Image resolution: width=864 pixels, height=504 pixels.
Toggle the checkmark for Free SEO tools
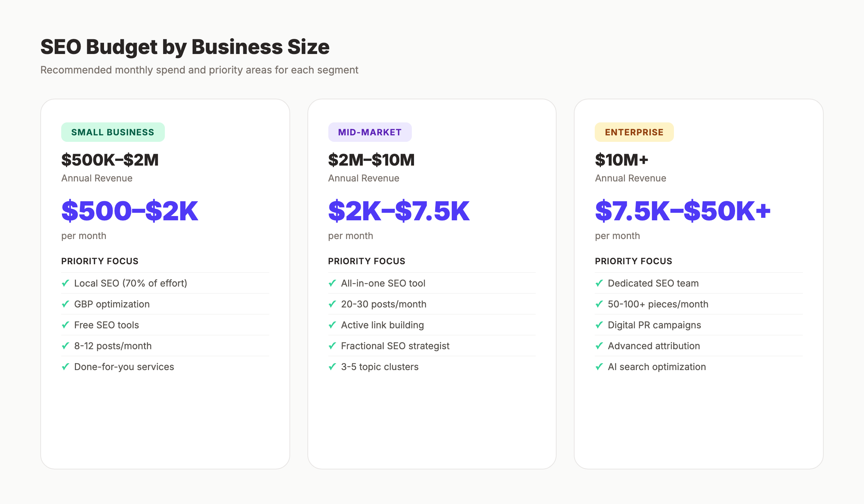[65, 325]
